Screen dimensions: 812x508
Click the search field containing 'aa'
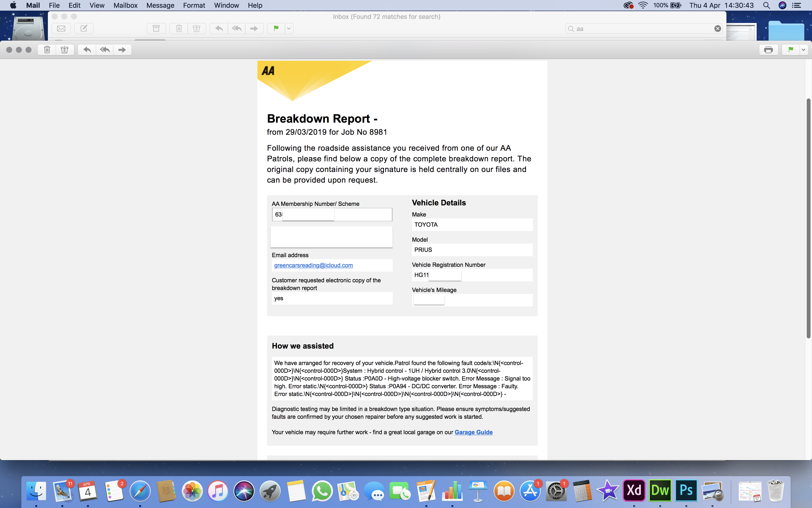coord(644,29)
